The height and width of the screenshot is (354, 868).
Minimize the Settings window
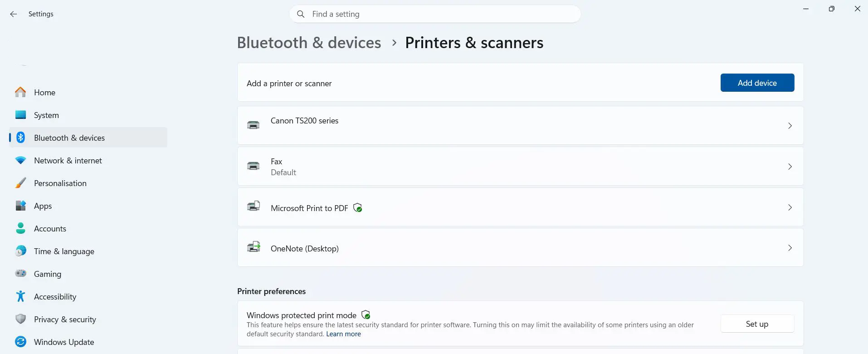pos(806,9)
